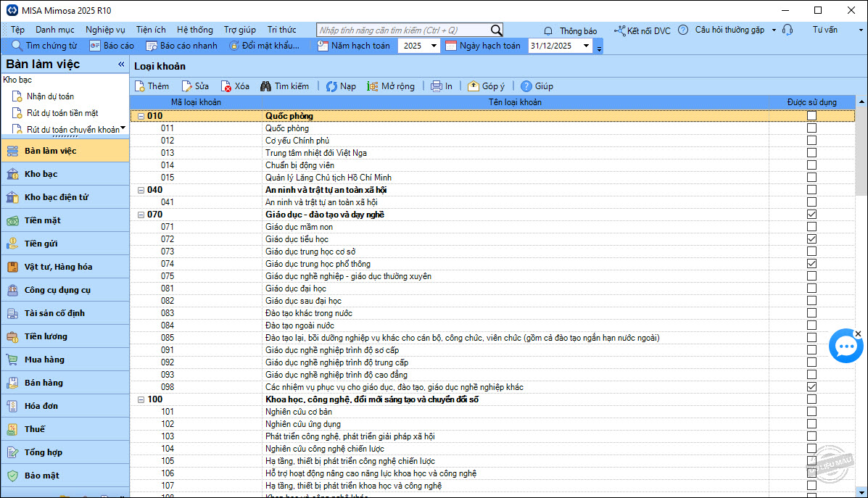Viewport: 868px width, 498px height.
Task: Toggle checkbox for Giáo dục tiểu học
Action: [811, 239]
